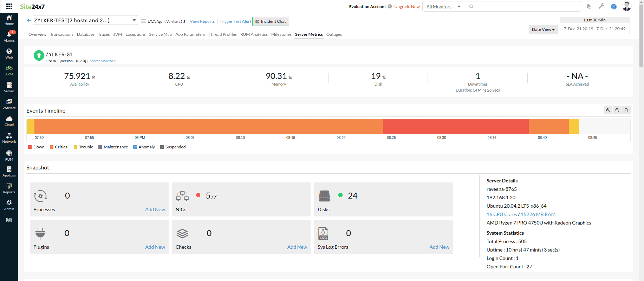The image size is (644, 281).
Task: Switch to the JVM tab
Action: (117, 34)
